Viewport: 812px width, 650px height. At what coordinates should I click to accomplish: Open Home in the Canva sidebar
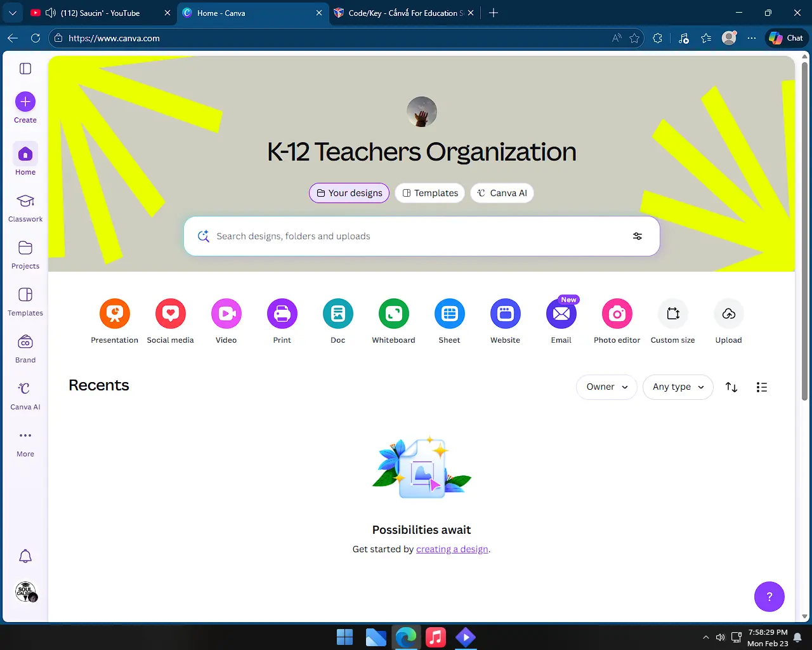click(25, 159)
